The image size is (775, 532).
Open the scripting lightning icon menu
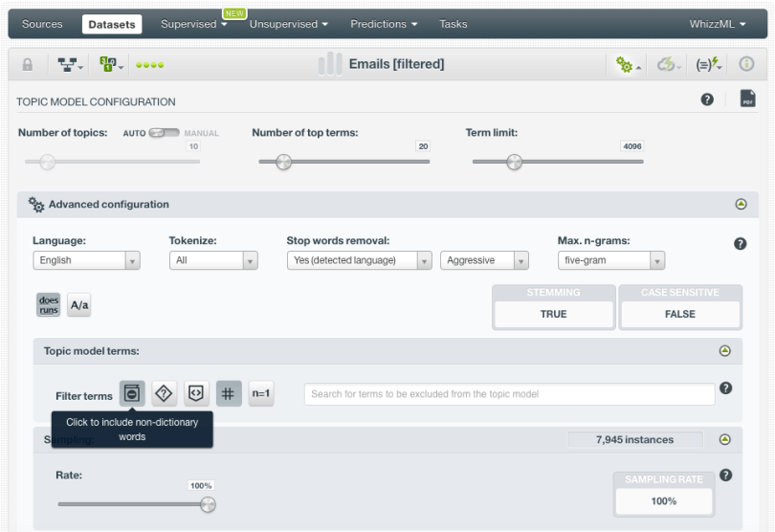(706, 64)
